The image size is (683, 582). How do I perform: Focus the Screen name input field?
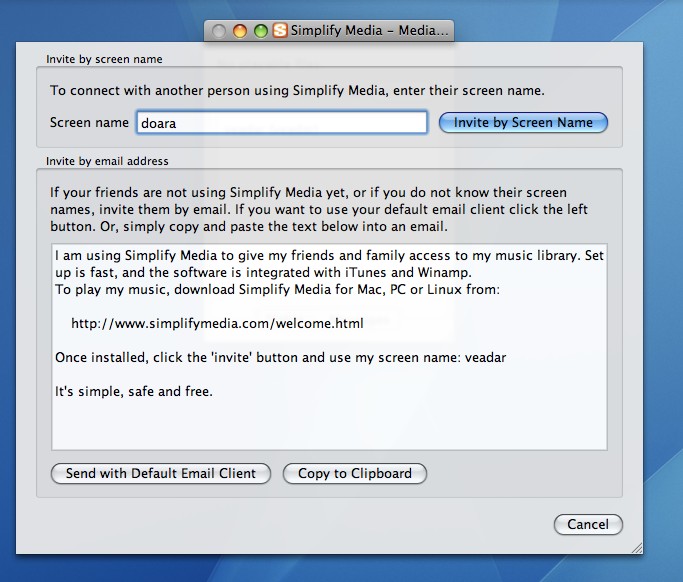click(281, 122)
